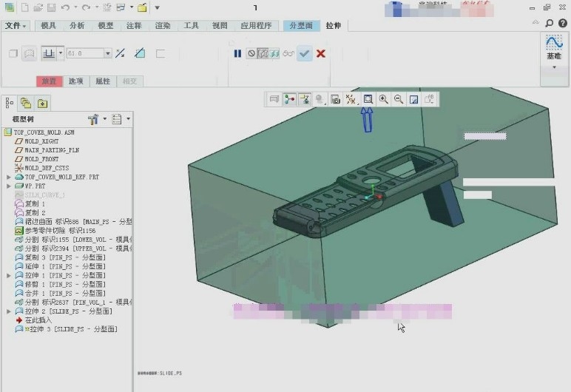Switch to the 注释 ribbon tab

[x=134, y=25]
